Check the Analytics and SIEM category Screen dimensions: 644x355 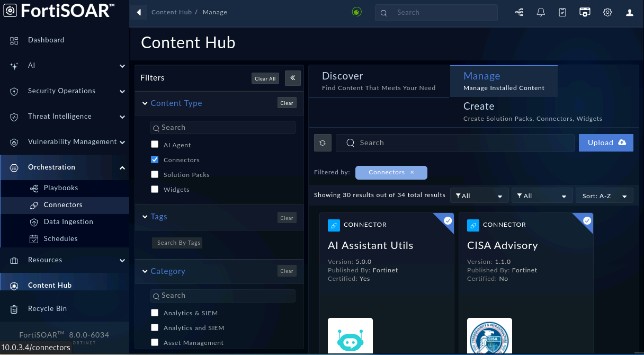155,327
